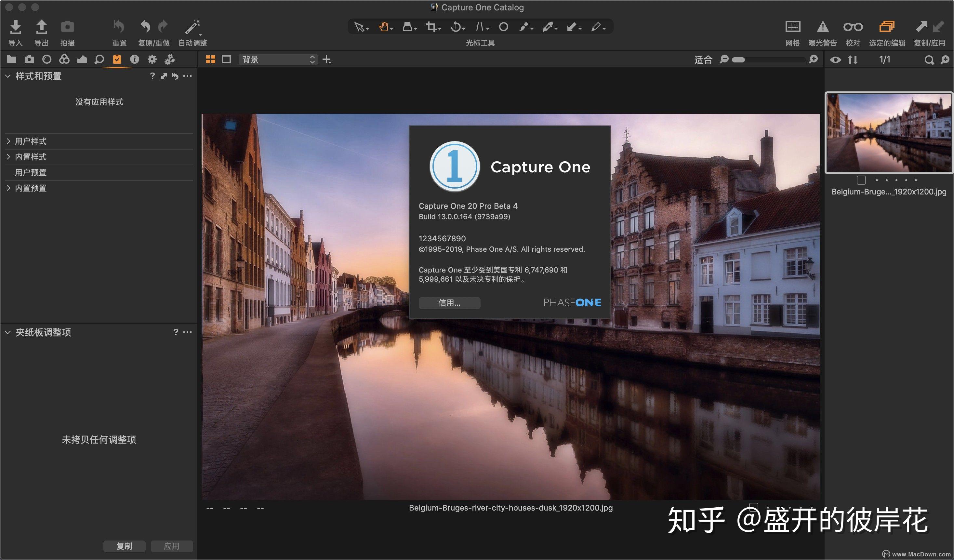Open the Exposure histogram tool tab
The height and width of the screenshot is (560, 954).
[x=82, y=60]
